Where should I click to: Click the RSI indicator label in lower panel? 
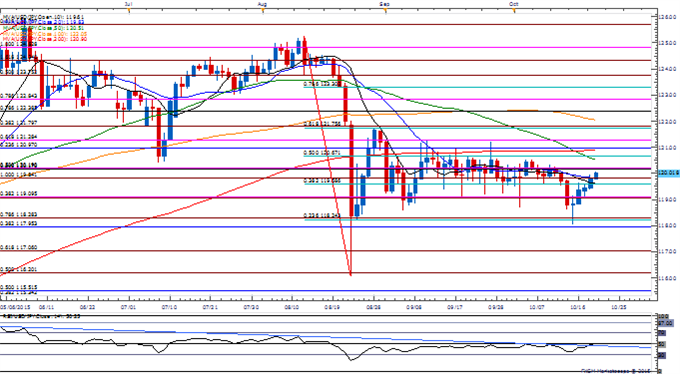pos(41,317)
